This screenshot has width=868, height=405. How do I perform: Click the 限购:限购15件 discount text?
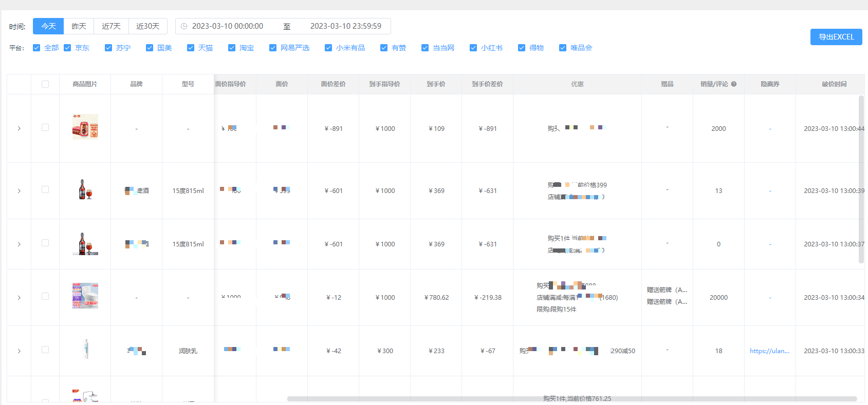[557, 310]
